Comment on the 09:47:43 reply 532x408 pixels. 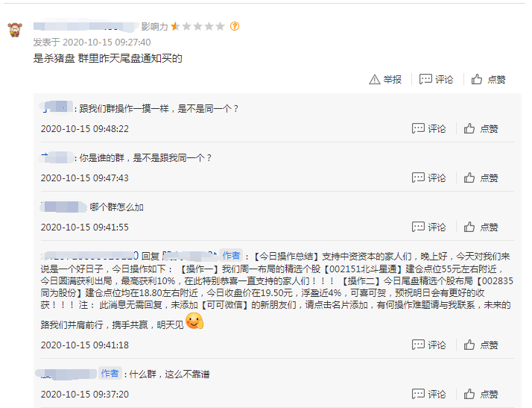tap(428, 178)
